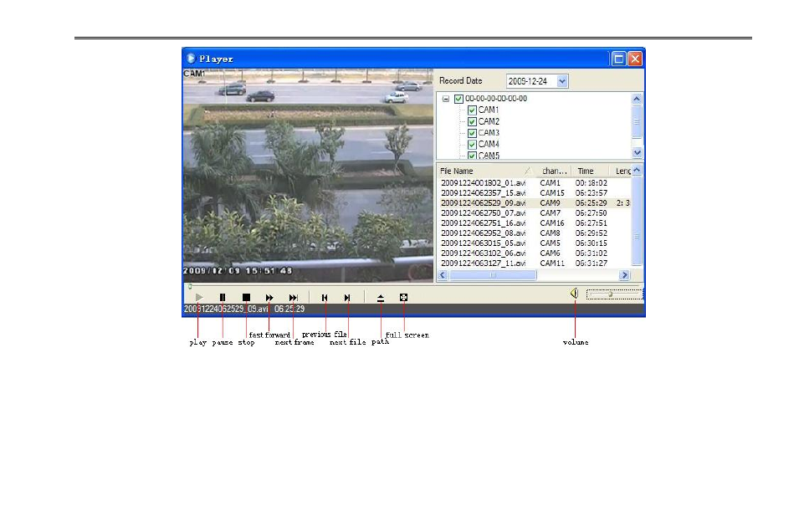The height and width of the screenshot is (532, 799).
Task: Select file 20091224062750_07.avi
Action: 483,213
